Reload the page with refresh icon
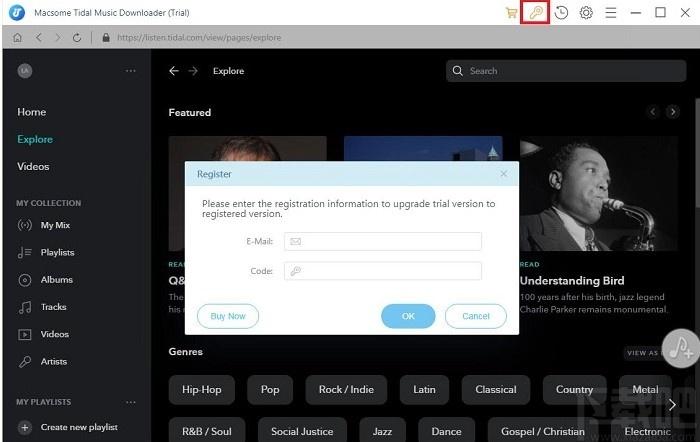The height and width of the screenshot is (442, 700). tap(77, 37)
